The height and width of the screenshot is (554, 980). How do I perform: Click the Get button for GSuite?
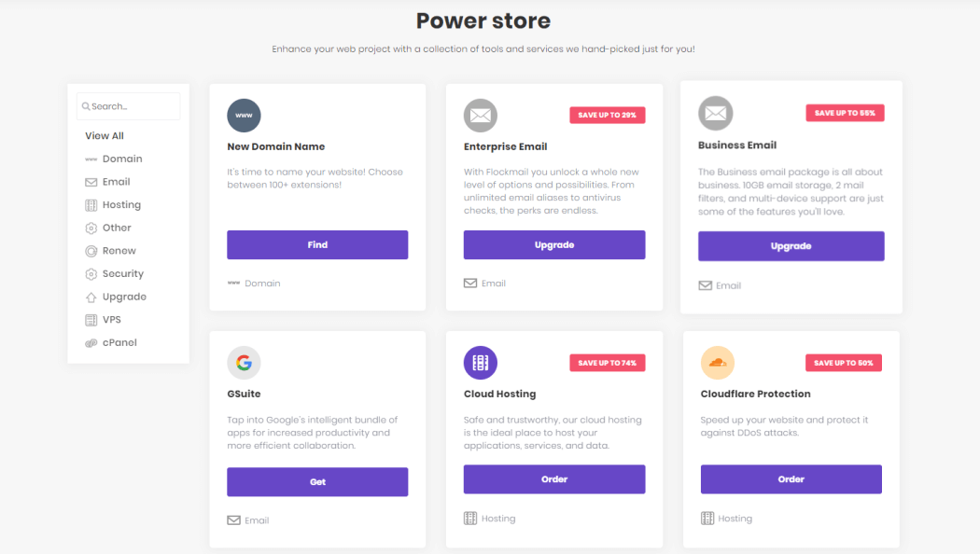[317, 481]
